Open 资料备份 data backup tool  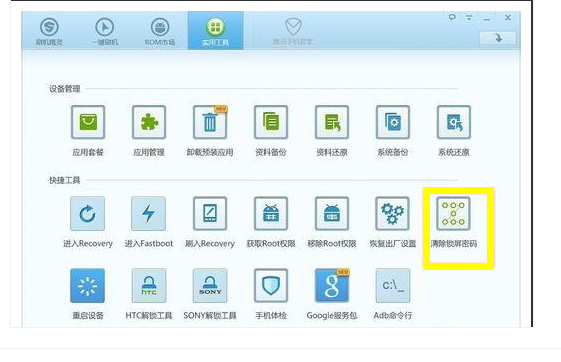(x=271, y=122)
